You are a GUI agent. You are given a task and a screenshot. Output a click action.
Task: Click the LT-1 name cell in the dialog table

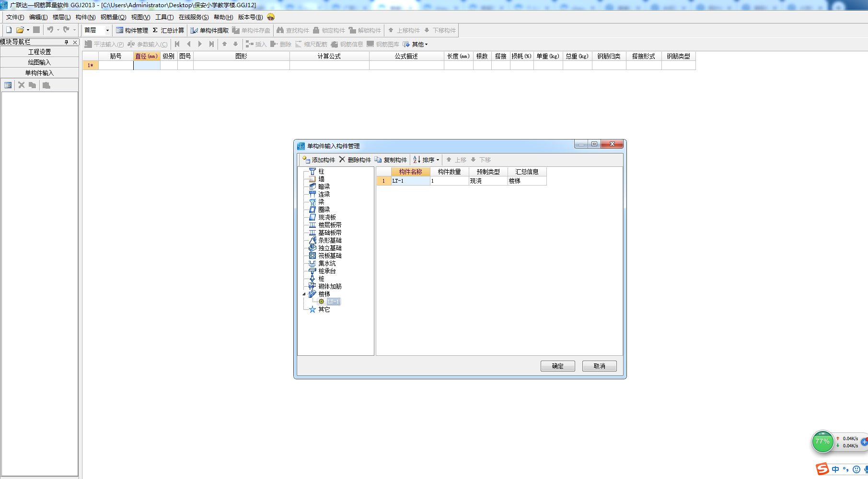click(411, 181)
